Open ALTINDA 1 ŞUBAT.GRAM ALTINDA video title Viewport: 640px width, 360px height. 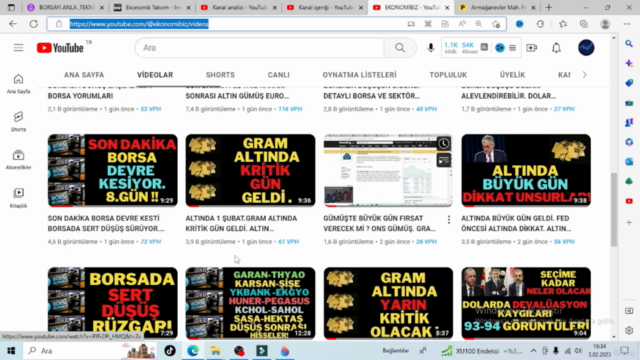(241, 223)
